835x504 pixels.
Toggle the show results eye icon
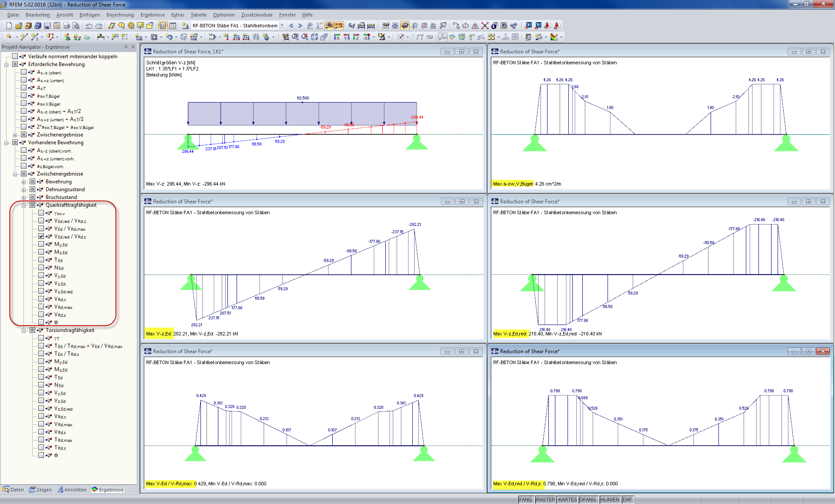tap(329, 26)
